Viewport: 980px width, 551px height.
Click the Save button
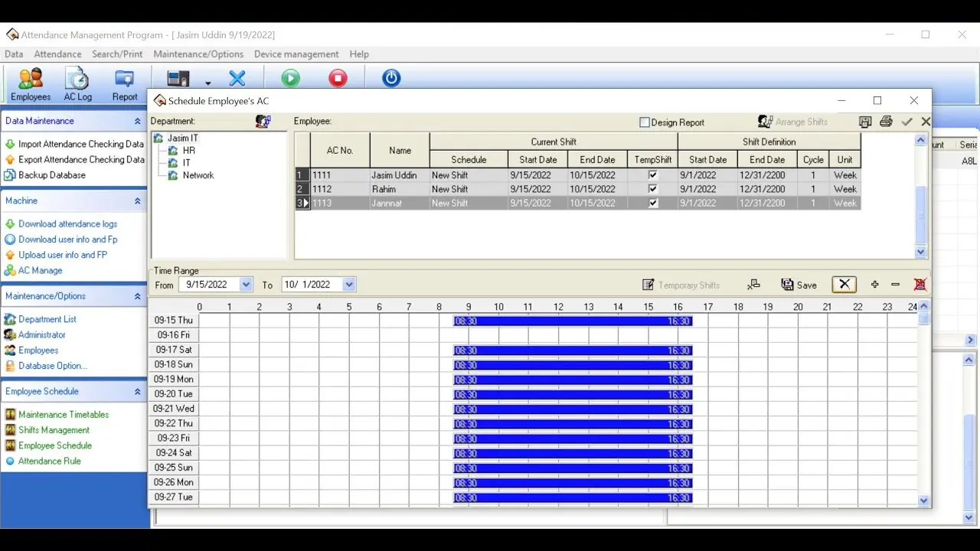pos(799,285)
